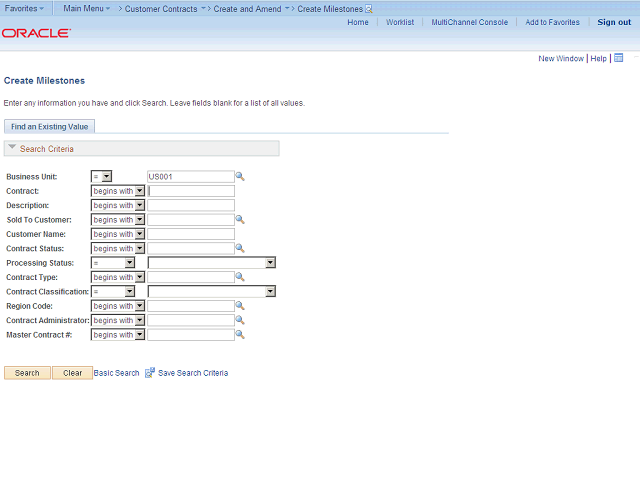Open Contract Classification value dropdown

pyautogui.click(x=211, y=291)
